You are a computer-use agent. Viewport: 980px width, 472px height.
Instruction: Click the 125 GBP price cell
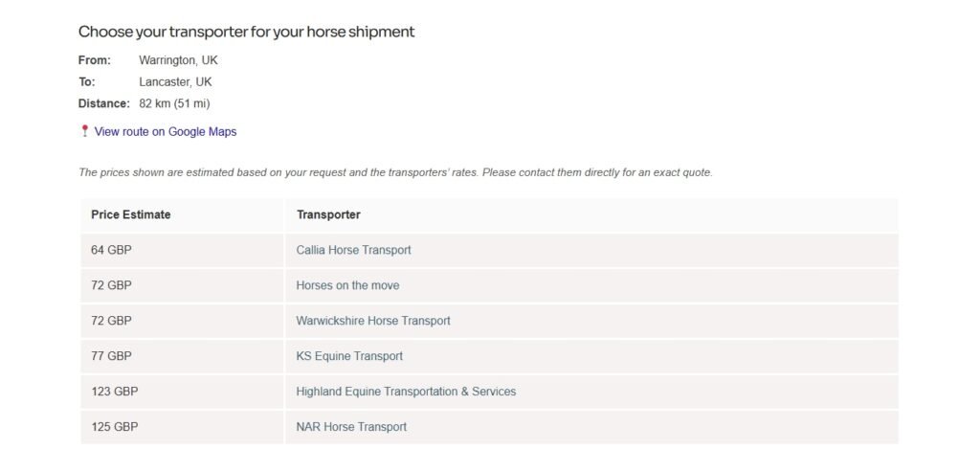point(115,427)
